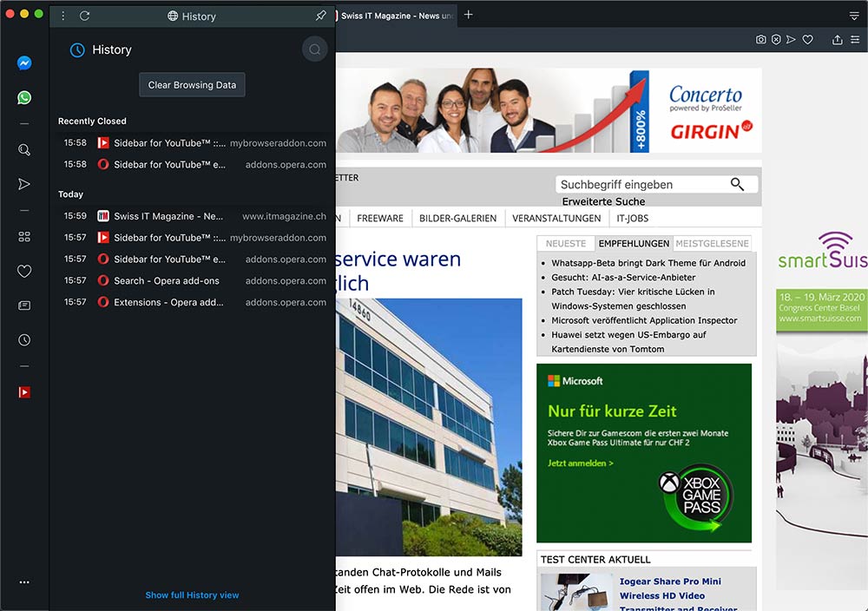Open Huawei US-Embargo Tomtom article

click(x=628, y=342)
